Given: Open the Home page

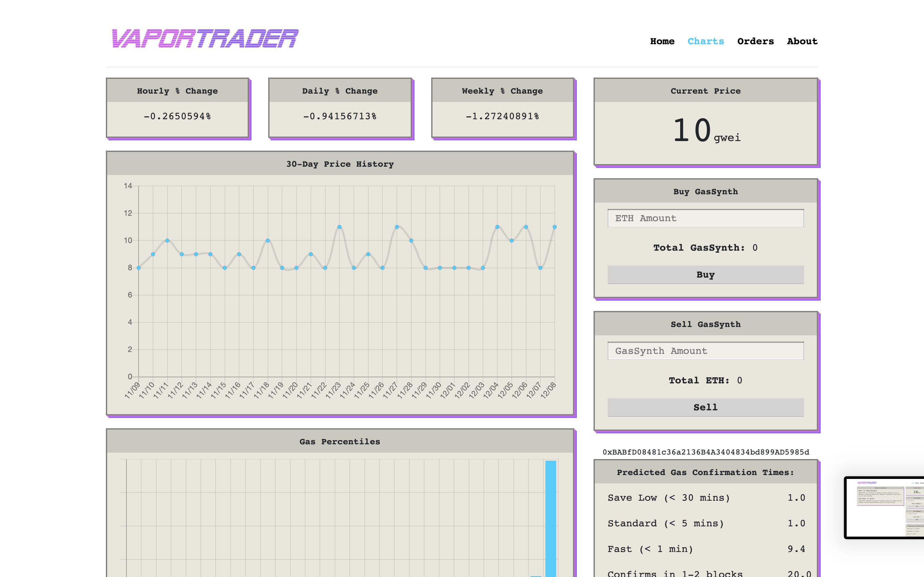Looking at the screenshot, I should (x=662, y=41).
